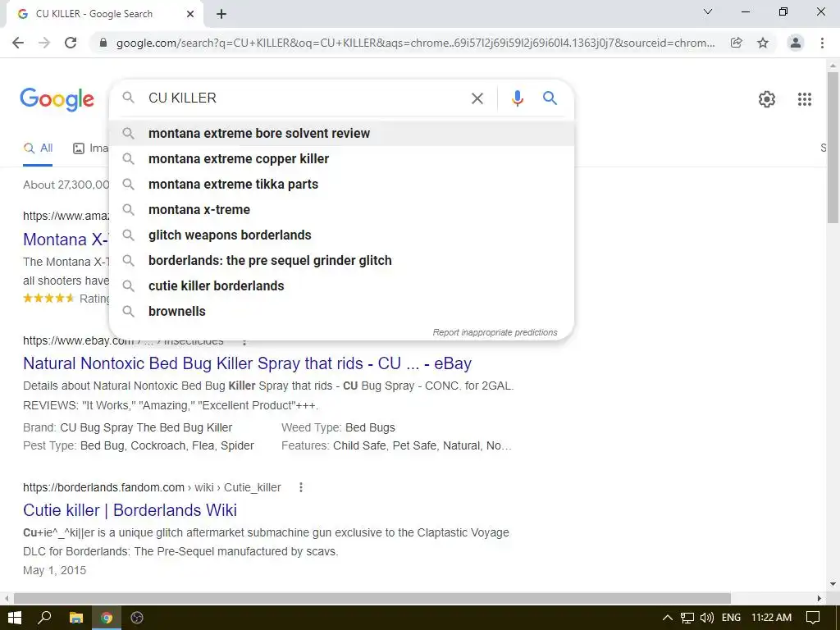Clear the search box with the X

point(477,98)
